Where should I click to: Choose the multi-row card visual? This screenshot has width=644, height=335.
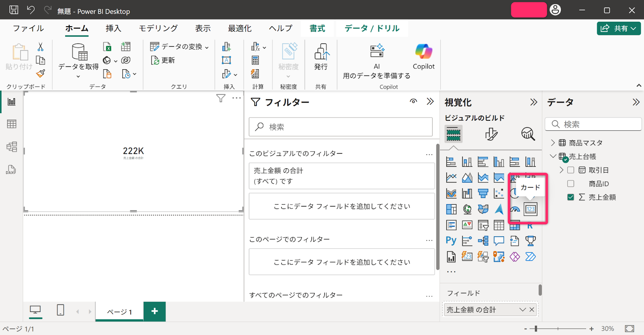pyautogui.click(x=451, y=225)
